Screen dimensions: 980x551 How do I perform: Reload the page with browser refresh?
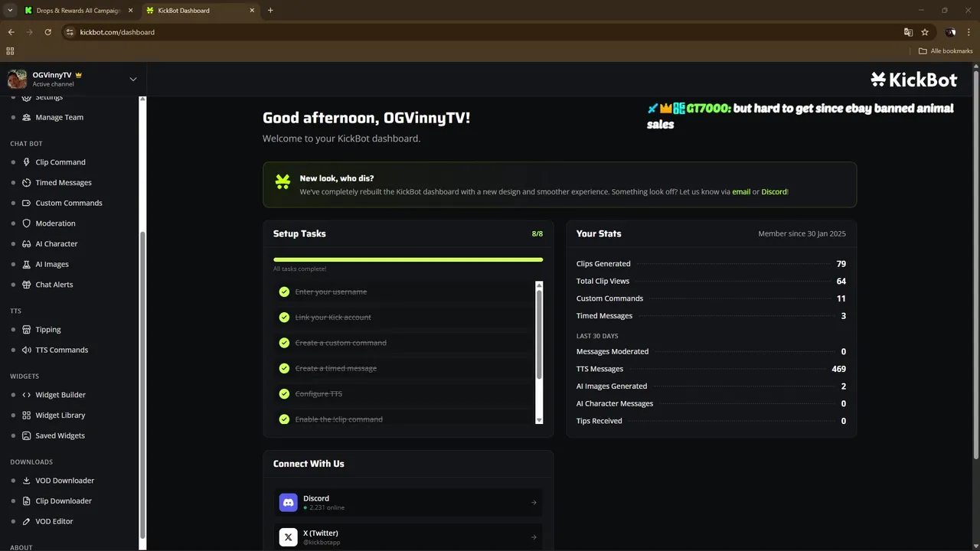(47, 32)
